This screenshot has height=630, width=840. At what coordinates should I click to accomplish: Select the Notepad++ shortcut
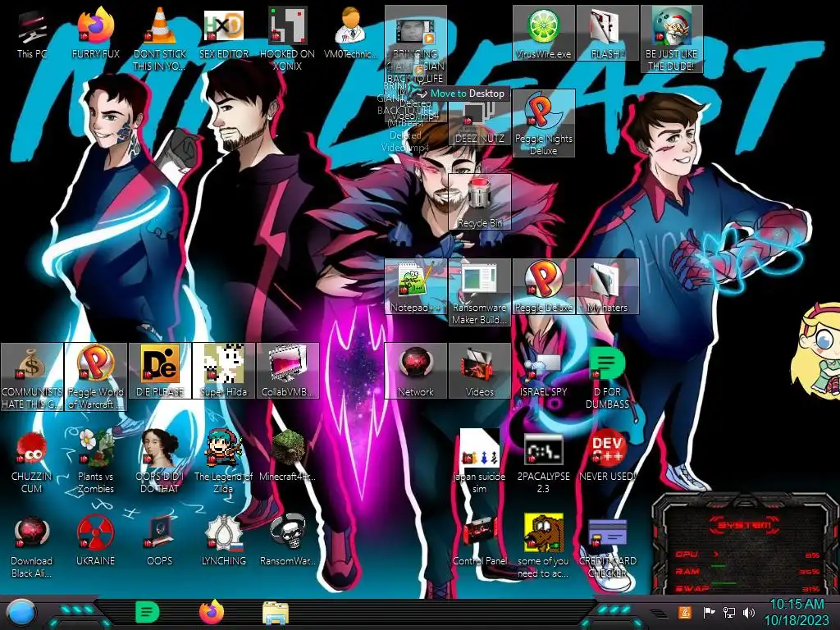(415, 286)
